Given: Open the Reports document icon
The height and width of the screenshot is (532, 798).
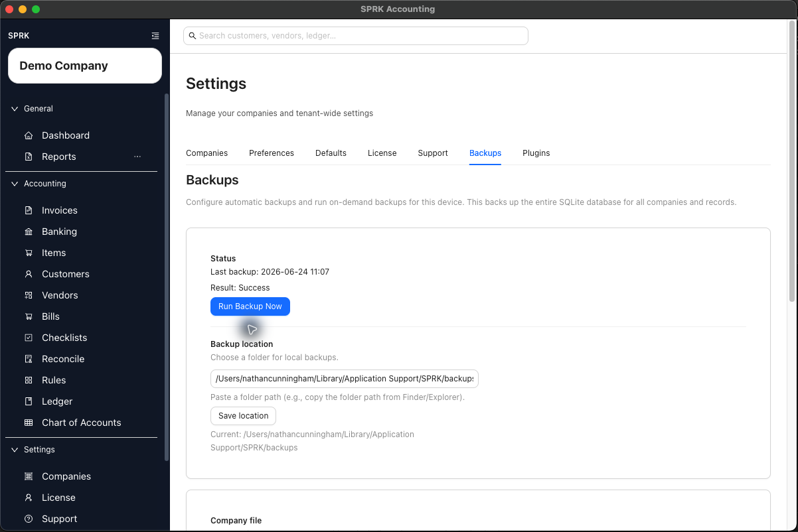Looking at the screenshot, I should click(x=29, y=157).
